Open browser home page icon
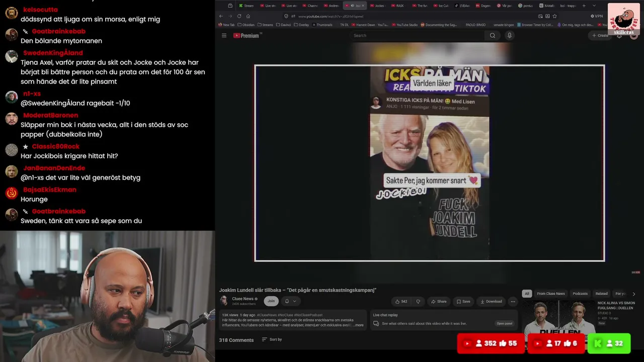This screenshot has width=644, height=362. pos(248,16)
